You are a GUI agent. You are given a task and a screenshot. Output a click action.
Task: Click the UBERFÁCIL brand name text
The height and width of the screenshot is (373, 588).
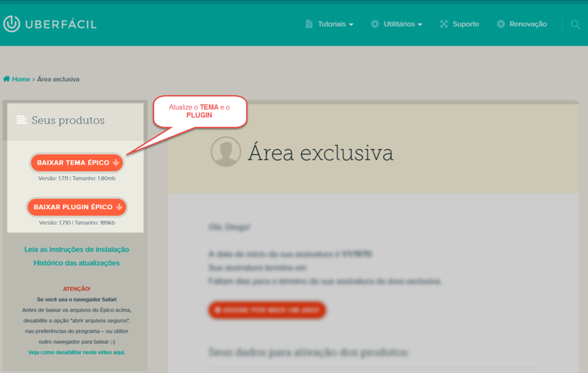[x=61, y=24]
